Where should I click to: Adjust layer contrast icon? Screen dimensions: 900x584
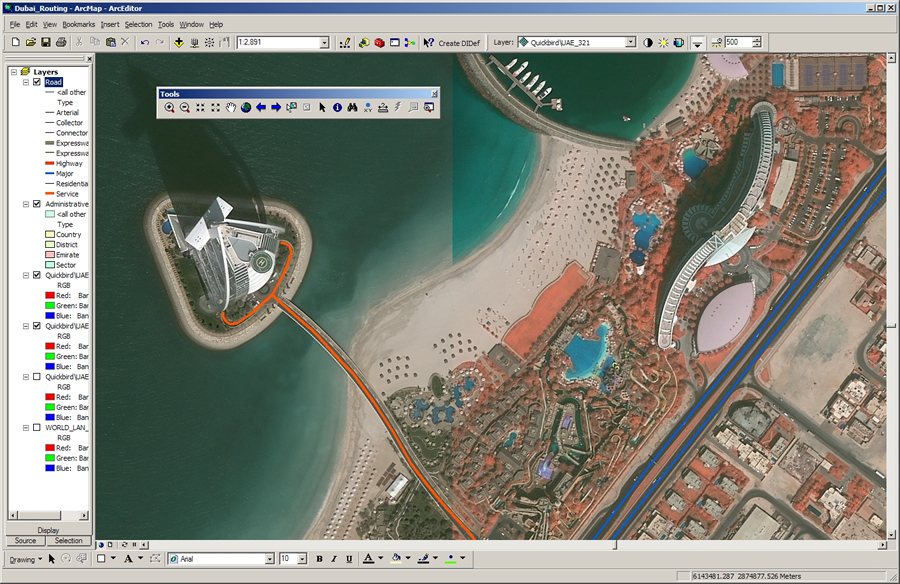coord(648,42)
